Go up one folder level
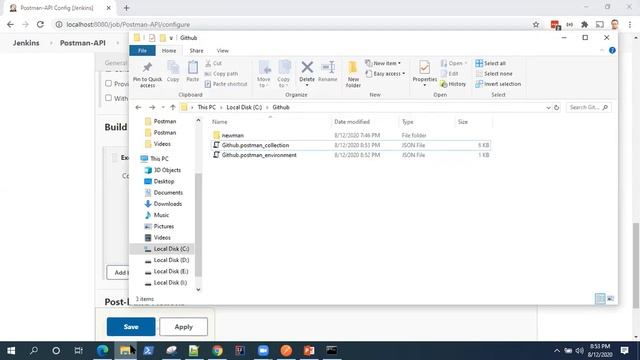This screenshot has width=640, height=360. 173,107
